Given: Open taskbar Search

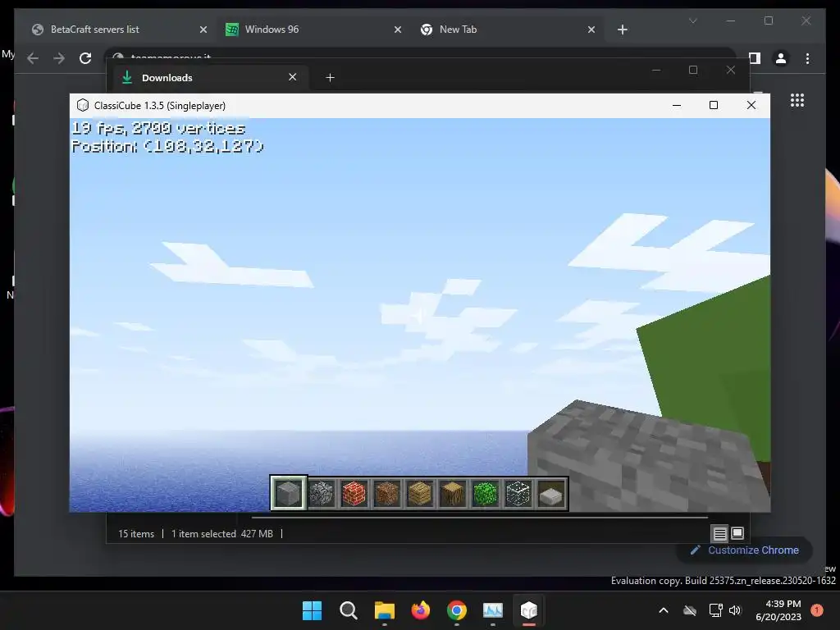Looking at the screenshot, I should tap(348, 610).
